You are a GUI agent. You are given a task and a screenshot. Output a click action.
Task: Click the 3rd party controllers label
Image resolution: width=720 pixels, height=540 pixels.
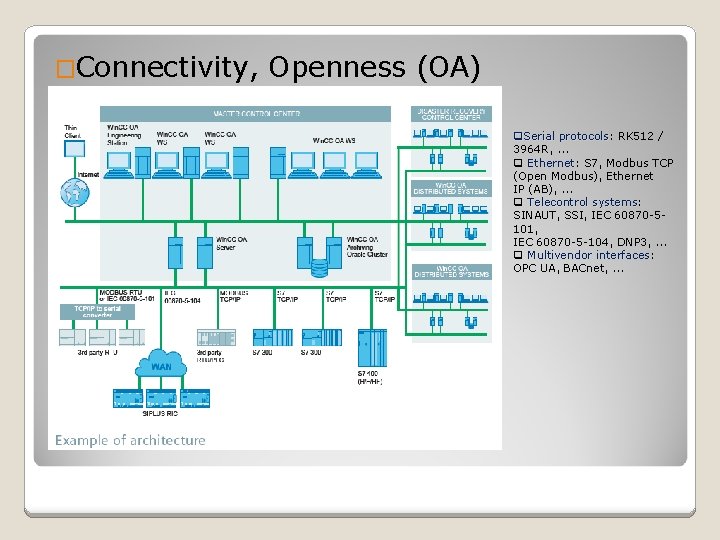[210, 356]
